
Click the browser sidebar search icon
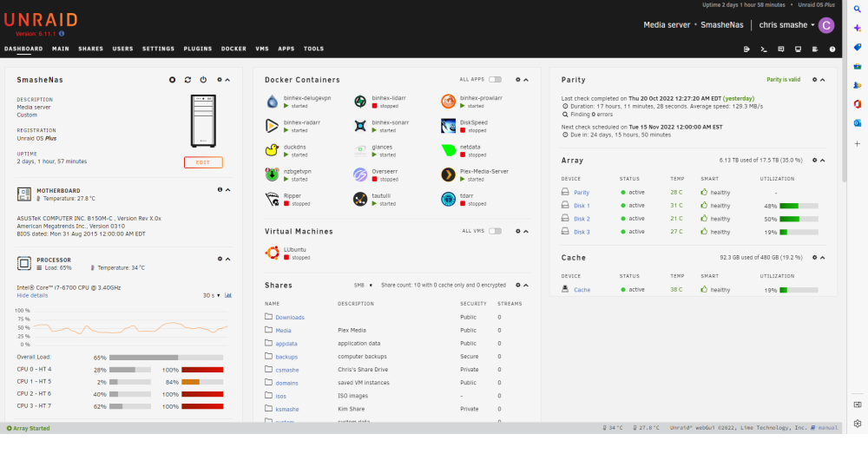(x=858, y=9)
